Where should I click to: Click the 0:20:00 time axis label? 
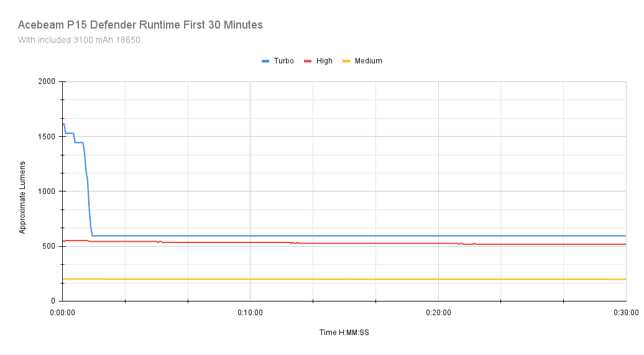[x=438, y=313]
